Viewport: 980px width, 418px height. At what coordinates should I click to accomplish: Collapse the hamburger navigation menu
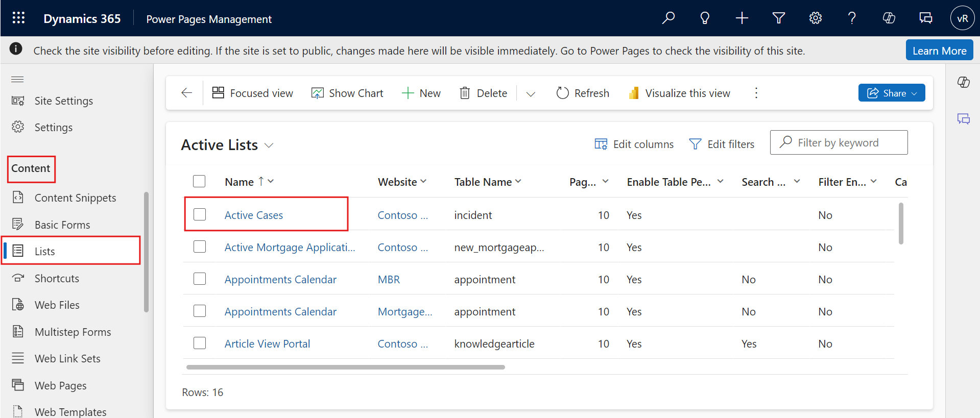(18, 79)
